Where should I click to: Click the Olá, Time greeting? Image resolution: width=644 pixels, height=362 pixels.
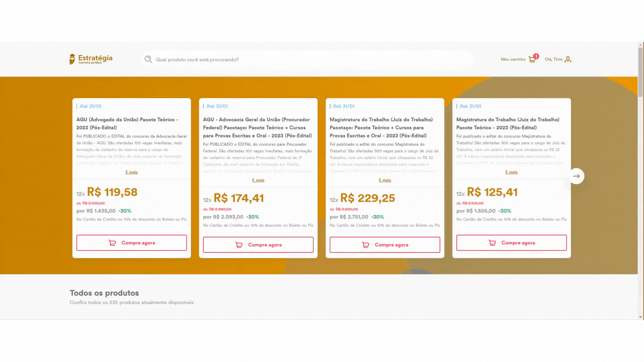[553, 59]
